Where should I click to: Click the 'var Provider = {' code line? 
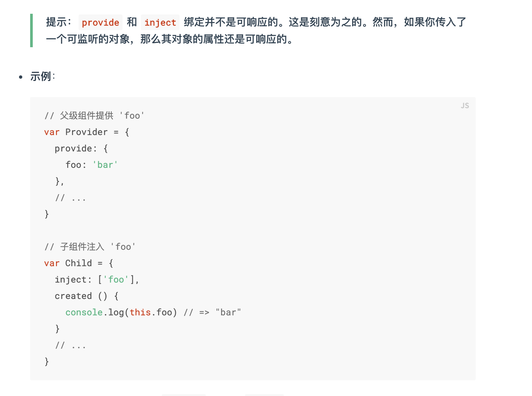coord(87,132)
